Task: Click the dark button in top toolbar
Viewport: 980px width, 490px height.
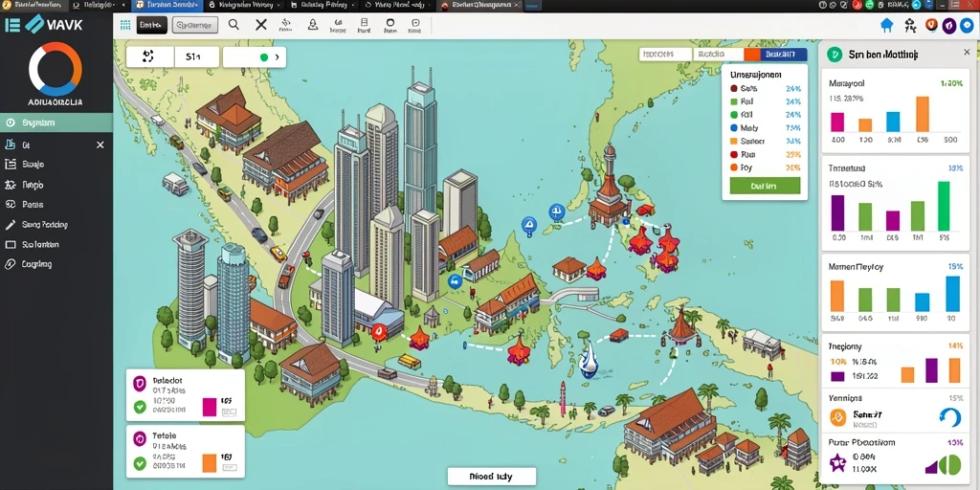Action: [x=150, y=25]
